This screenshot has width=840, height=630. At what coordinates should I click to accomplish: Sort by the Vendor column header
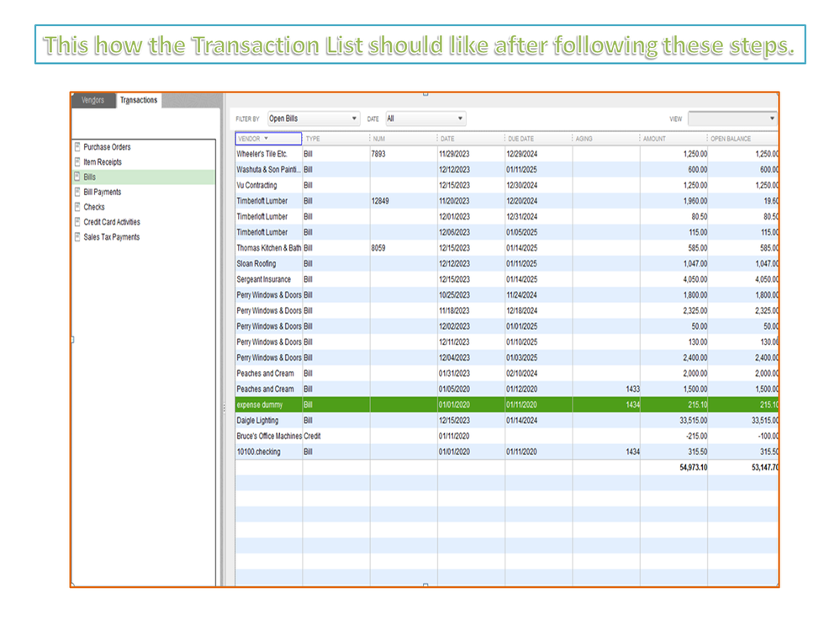click(x=268, y=138)
